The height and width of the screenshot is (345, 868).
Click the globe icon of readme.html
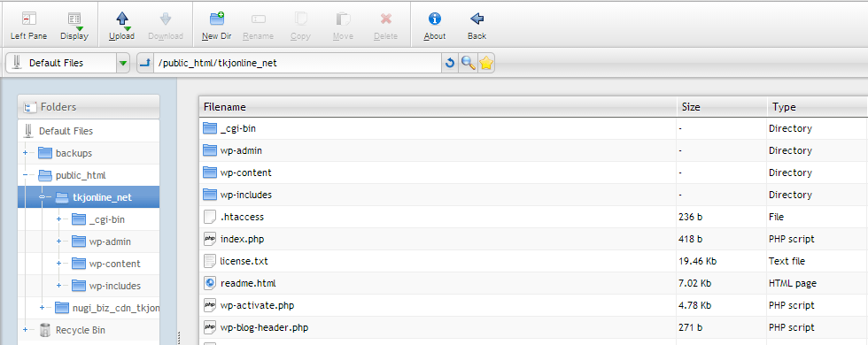tap(209, 283)
